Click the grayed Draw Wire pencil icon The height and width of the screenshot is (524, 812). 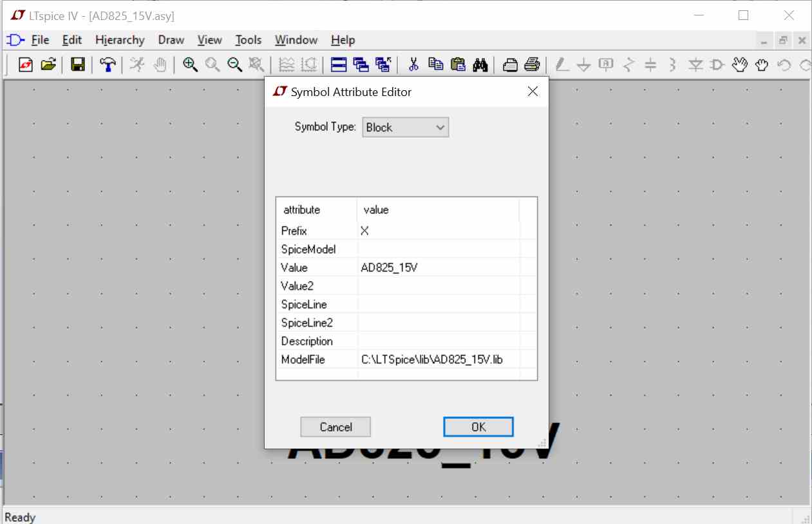pos(562,64)
